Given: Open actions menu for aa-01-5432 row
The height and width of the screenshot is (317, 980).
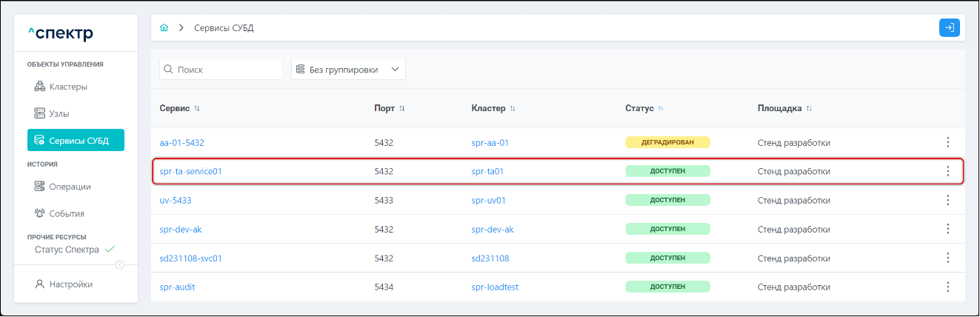Looking at the screenshot, I should click(947, 142).
